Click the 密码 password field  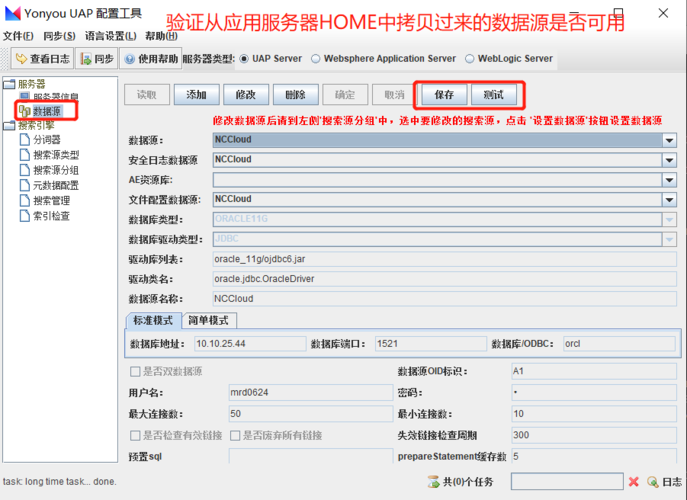click(594, 392)
